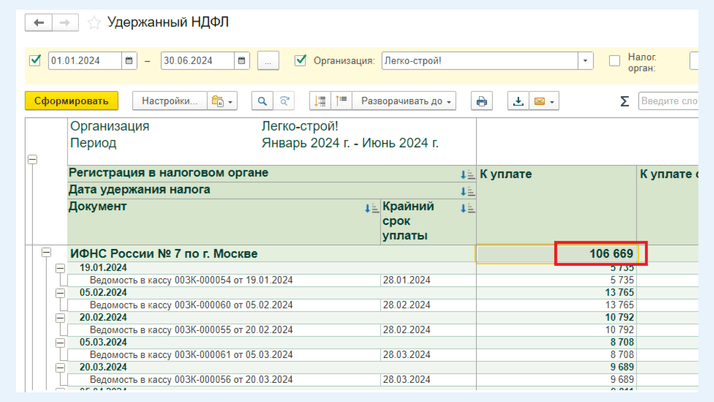Click the Введите слово search field

click(x=668, y=101)
